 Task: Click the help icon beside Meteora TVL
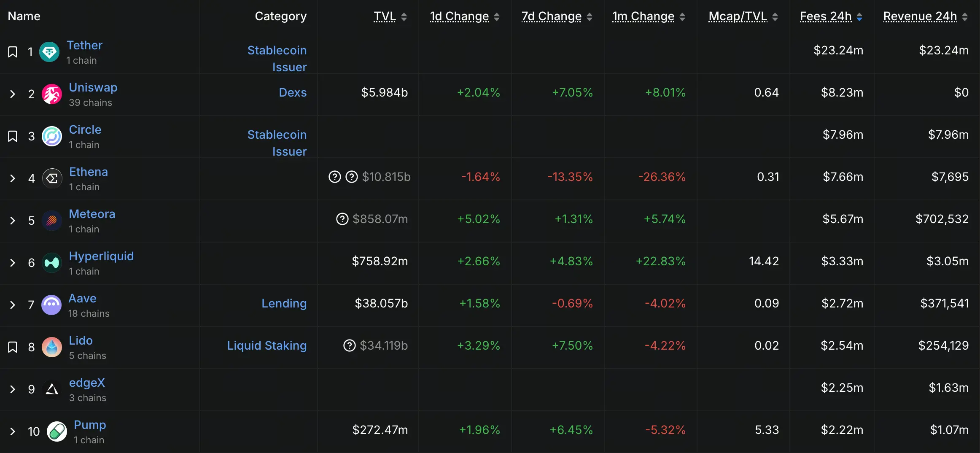point(342,219)
